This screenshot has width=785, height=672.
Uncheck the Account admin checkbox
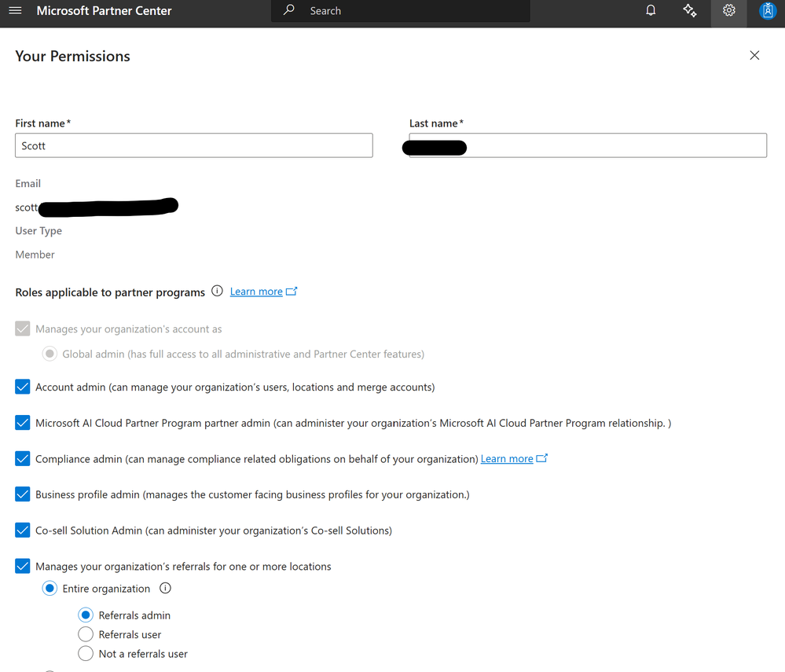point(23,387)
